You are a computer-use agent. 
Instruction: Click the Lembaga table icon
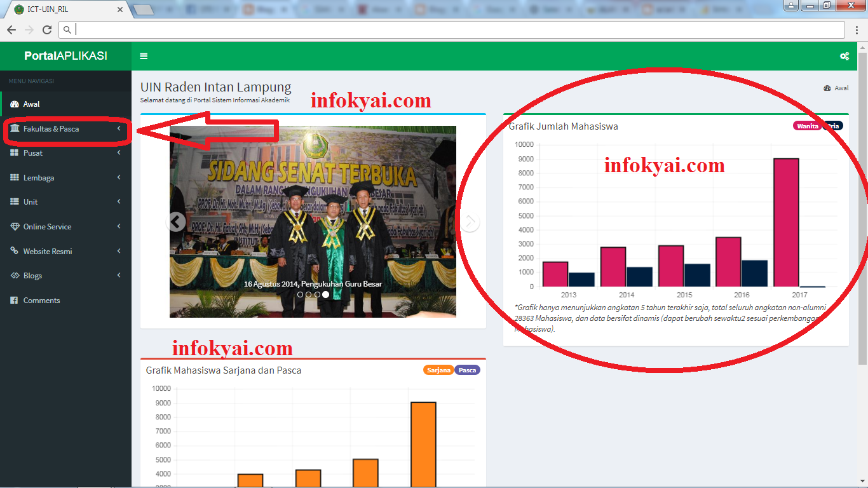[15, 178]
